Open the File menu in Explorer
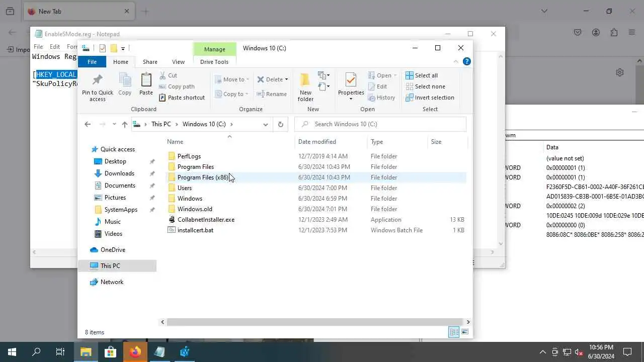 92,62
